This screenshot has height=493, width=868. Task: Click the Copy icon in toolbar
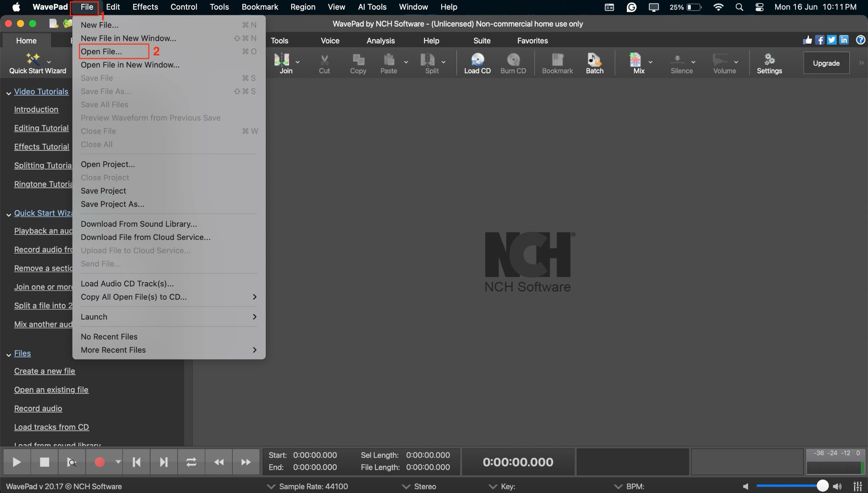coord(359,60)
